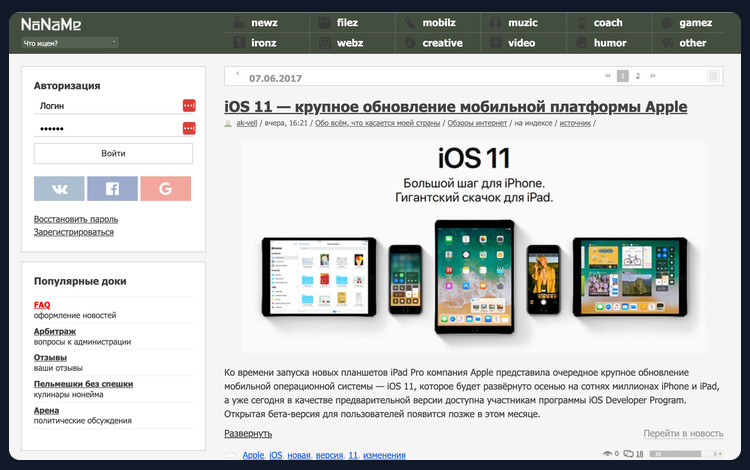Open Зарегистрироваться link

(74, 232)
